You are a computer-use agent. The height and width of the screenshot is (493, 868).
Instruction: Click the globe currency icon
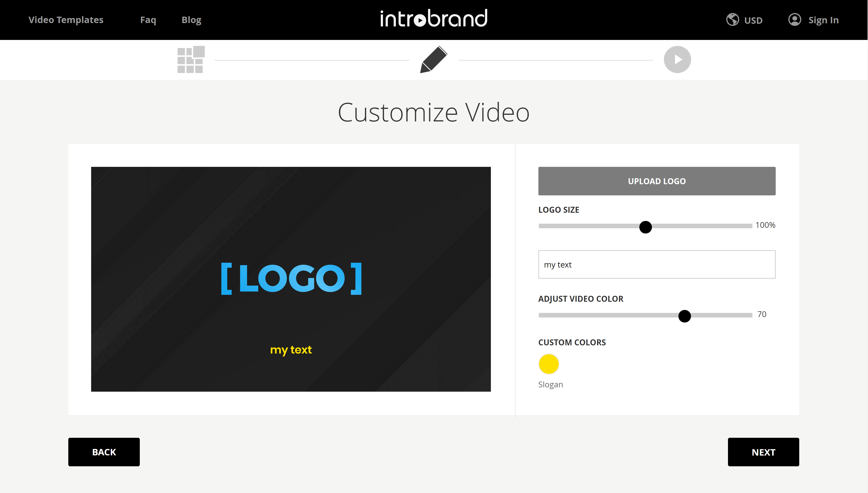pos(732,20)
